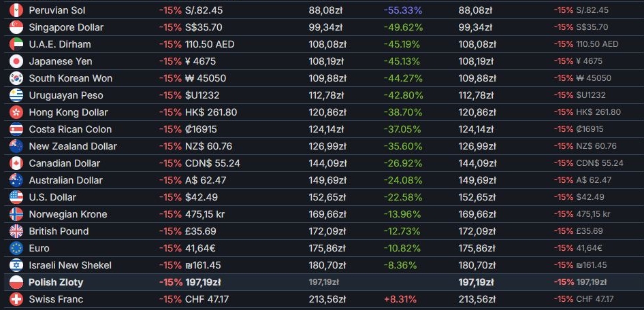
Task: Click the highlighted Polish Zloty row
Action: click(57, 282)
